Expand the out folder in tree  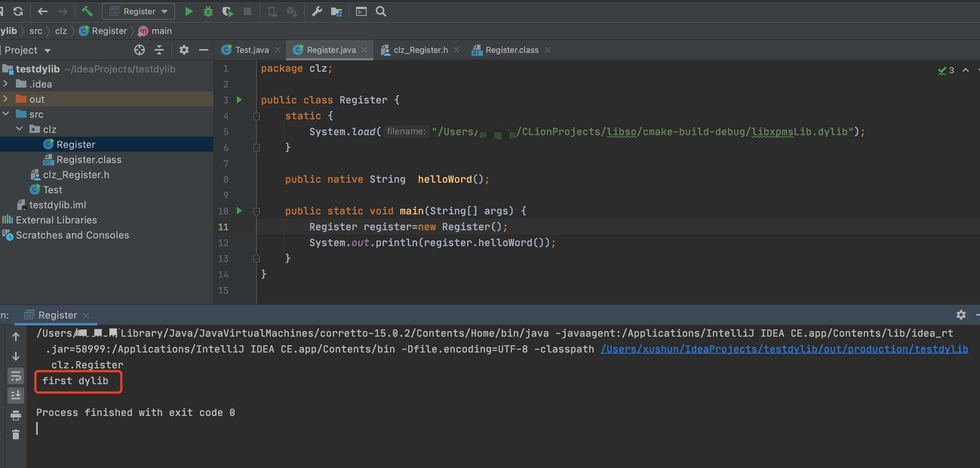[6, 99]
